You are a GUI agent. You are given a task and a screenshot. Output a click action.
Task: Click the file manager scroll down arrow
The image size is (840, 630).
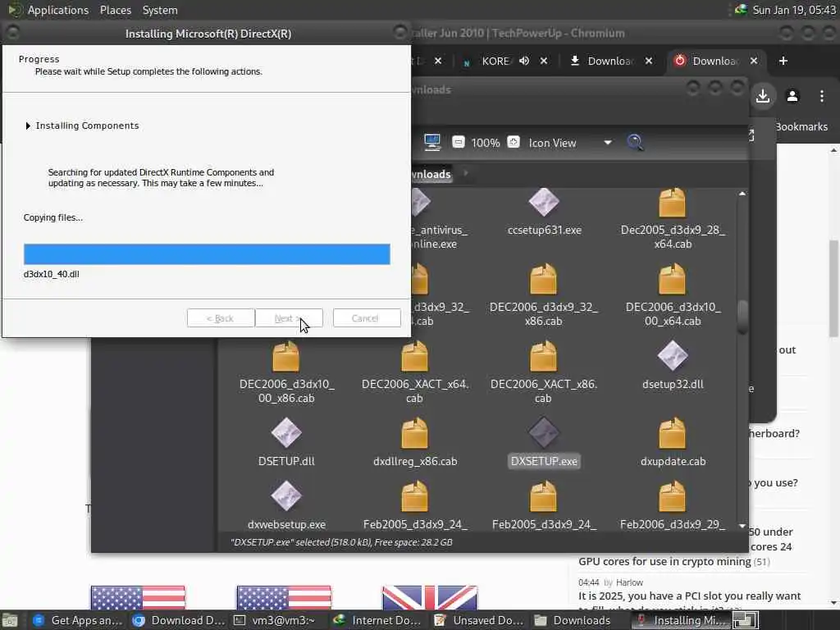tap(742, 526)
